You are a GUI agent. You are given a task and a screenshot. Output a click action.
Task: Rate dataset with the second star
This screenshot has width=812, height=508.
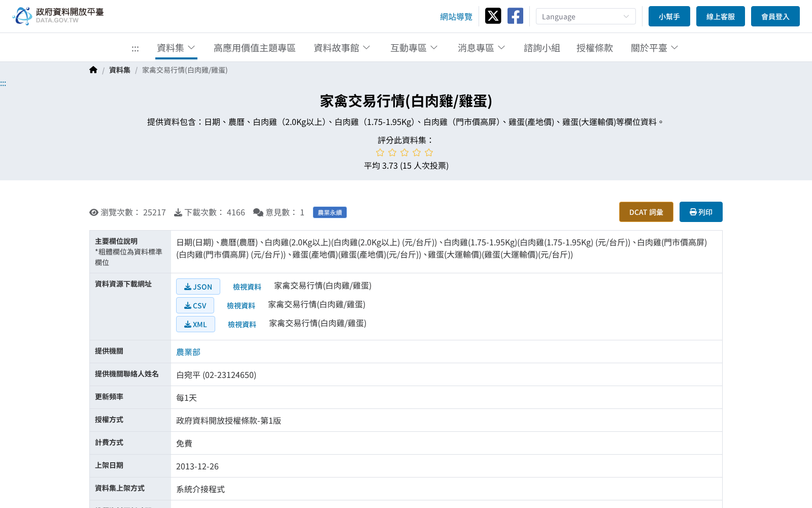pos(392,152)
